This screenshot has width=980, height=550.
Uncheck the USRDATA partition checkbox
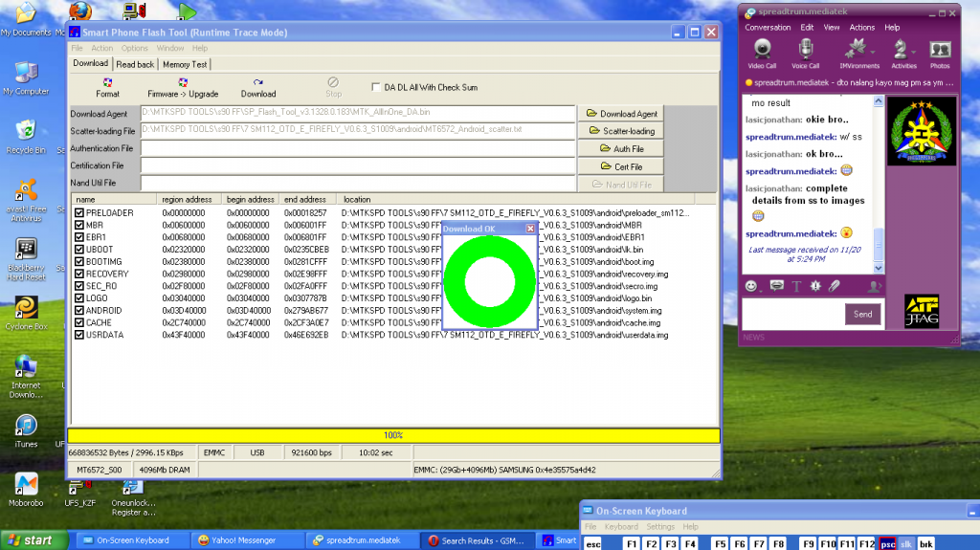point(79,335)
